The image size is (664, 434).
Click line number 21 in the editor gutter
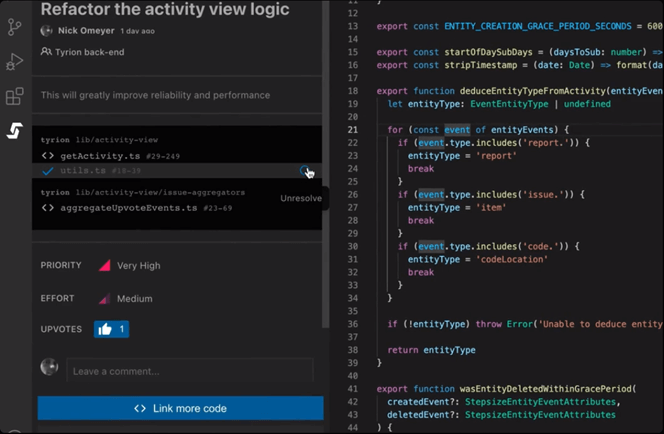(353, 130)
